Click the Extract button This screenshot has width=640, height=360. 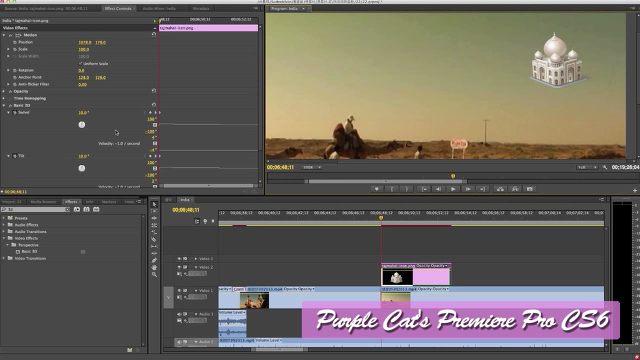tap(515, 189)
